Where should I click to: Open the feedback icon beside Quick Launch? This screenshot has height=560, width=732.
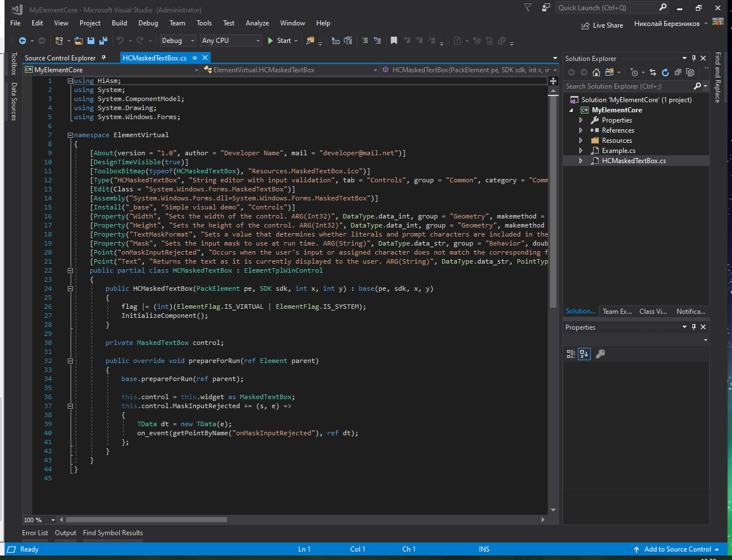click(546, 8)
